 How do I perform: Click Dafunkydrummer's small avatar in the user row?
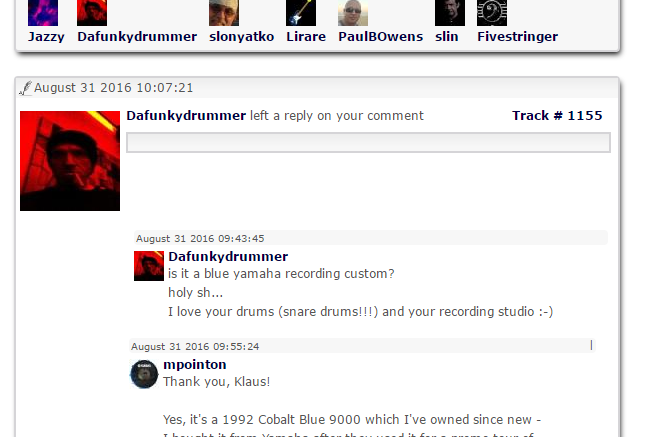(92, 13)
